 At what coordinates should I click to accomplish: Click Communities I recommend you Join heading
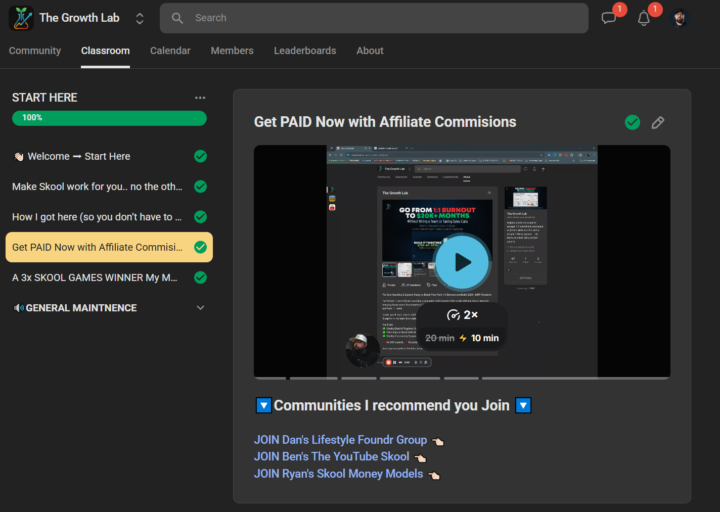392,405
